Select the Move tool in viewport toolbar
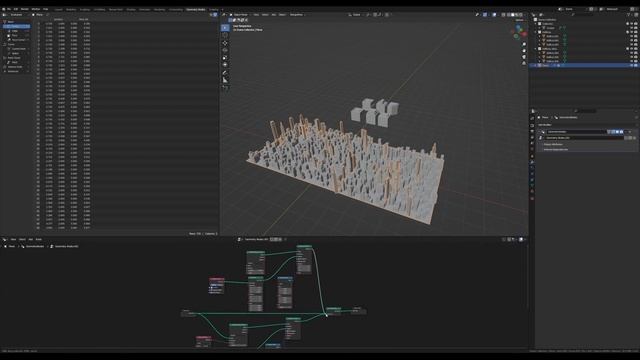 (225, 43)
